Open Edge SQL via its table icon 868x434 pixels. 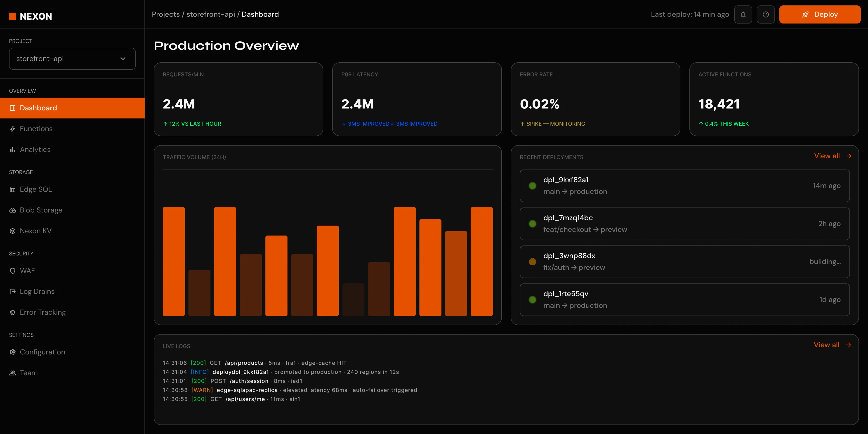click(x=12, y=189)
